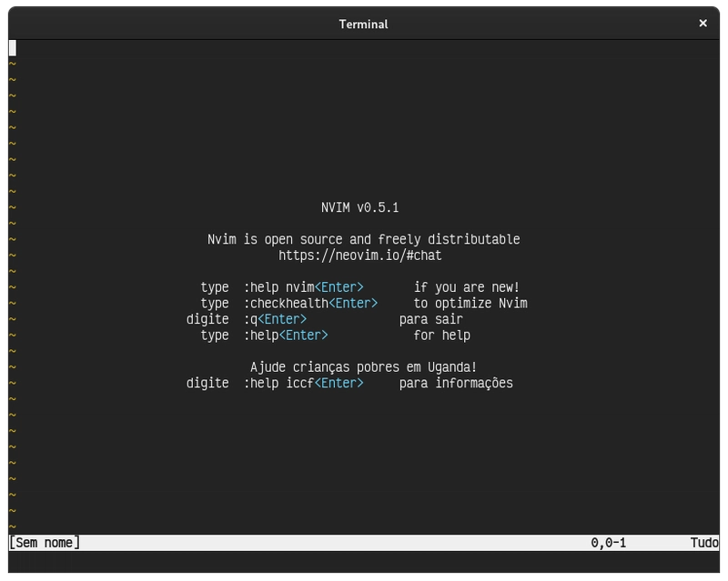Image resolution: width=728 pixels, height=581 pixels.
Task: Click ':checkhealth<Enter>' command text
Action: [x=310, y=304]
